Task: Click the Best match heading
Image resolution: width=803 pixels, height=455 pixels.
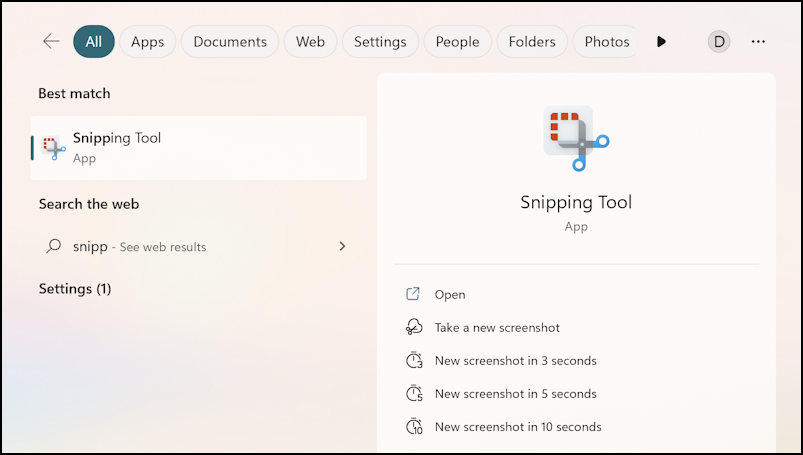Action: (74, 93)
